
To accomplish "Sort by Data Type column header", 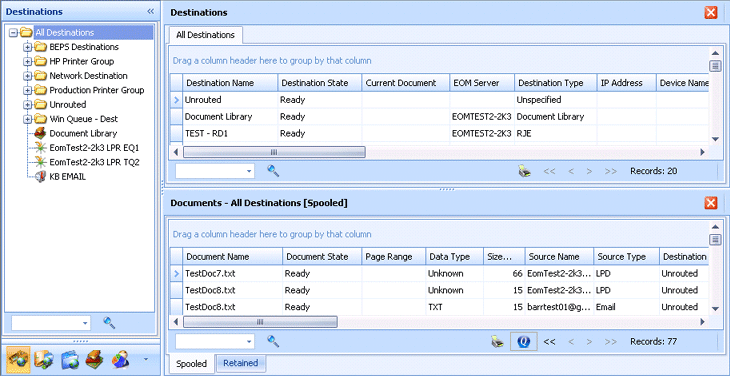I will pyautogui.click(x=454, y=256).
